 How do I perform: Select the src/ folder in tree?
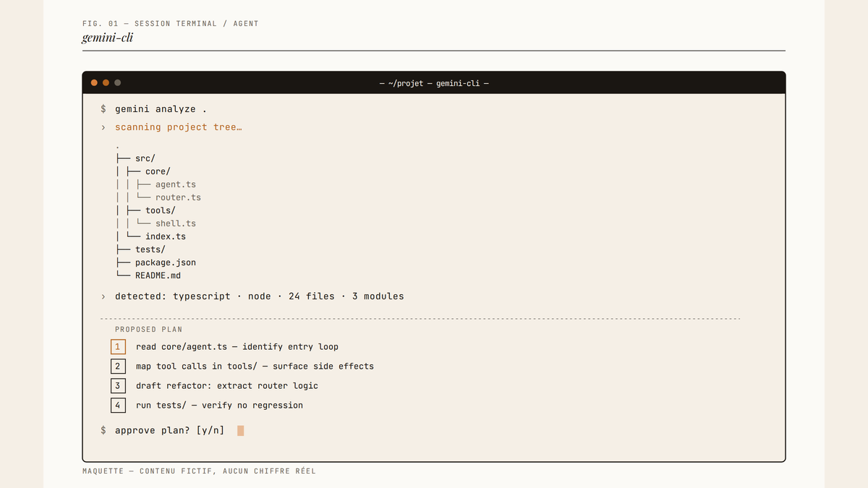pos(145,158)
